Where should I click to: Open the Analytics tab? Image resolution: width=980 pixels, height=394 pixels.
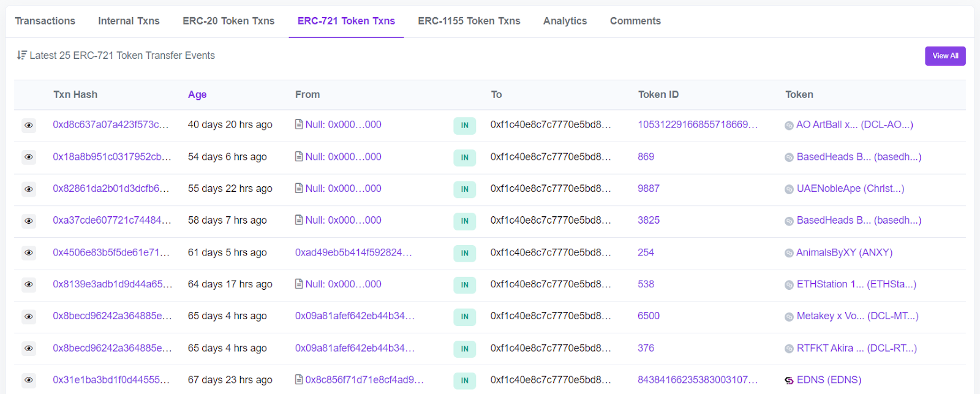pos(565,21)
